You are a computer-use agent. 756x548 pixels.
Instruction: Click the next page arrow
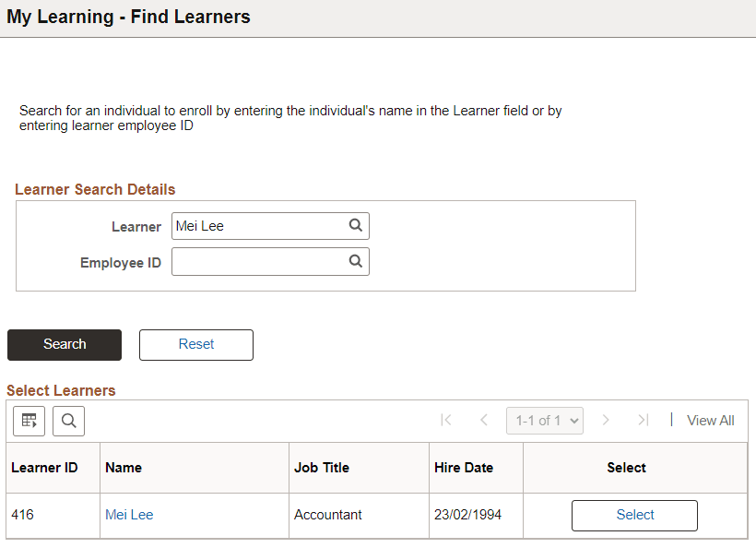click(x=606, y=420)
